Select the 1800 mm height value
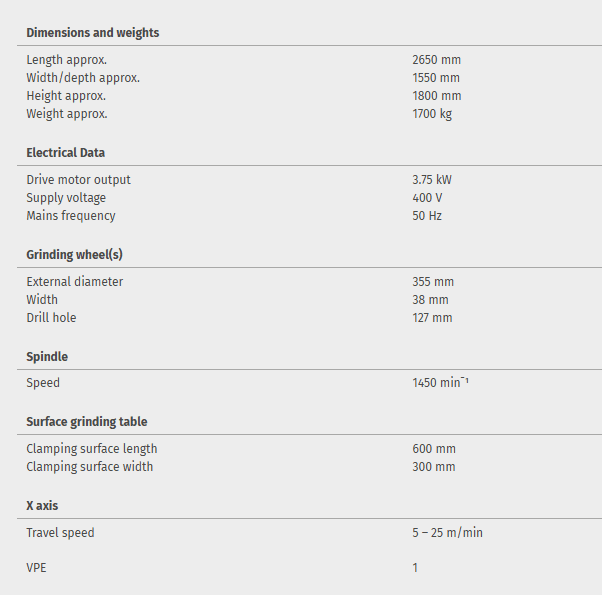 point(436,96)
